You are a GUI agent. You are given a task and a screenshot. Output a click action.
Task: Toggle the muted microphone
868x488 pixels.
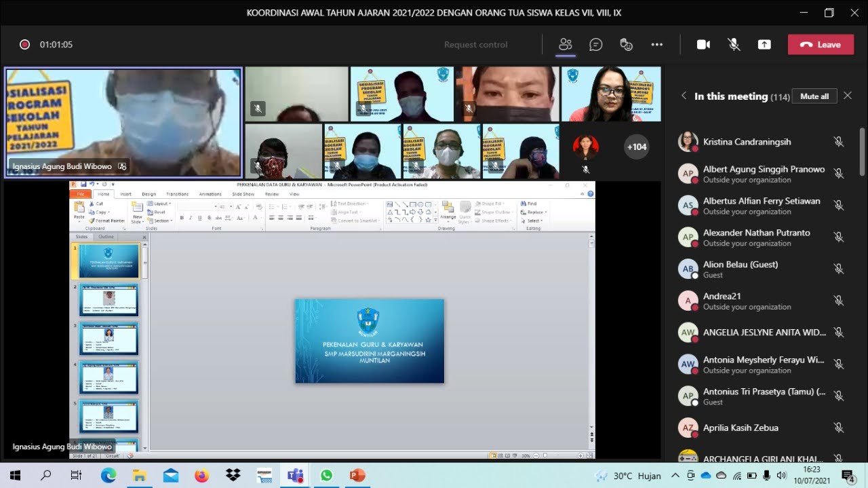[x=734, y=45]
